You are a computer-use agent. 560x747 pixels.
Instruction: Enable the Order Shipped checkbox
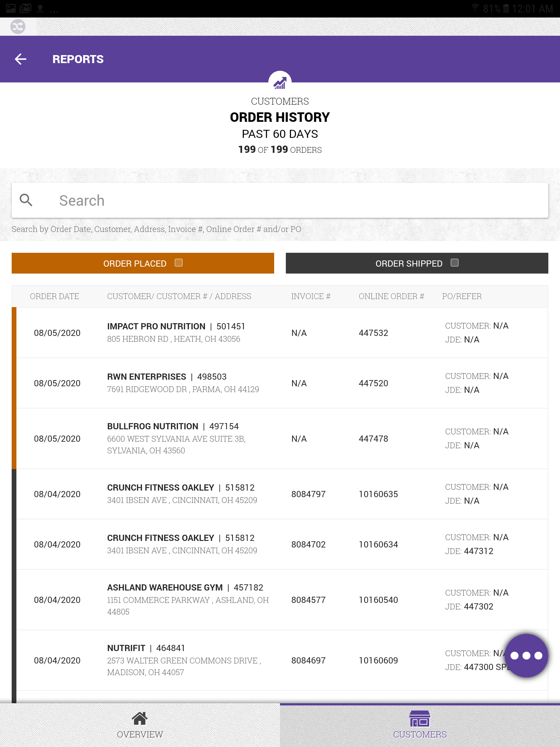[454, 263]
